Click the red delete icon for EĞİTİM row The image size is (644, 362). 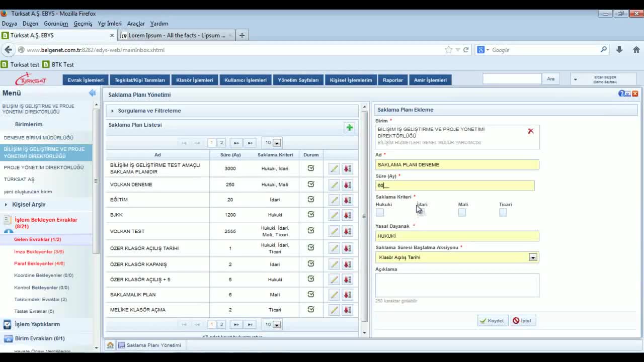point(347,200)
